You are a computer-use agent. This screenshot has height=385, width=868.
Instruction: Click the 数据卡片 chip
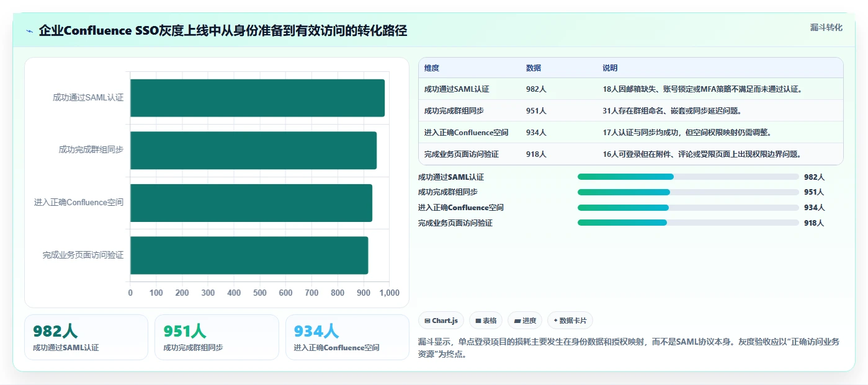[570, 321]
